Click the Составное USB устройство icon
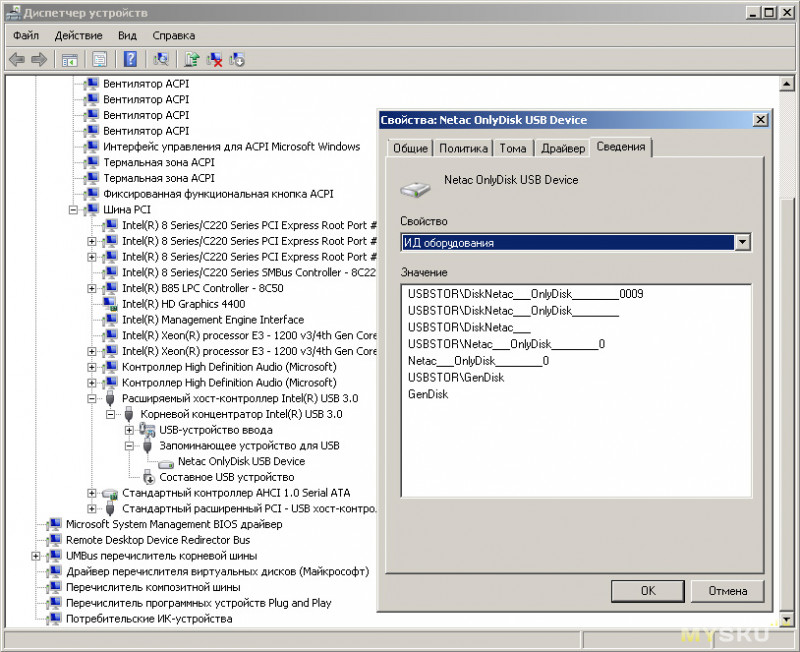800x652 pixels. [148, 477]
